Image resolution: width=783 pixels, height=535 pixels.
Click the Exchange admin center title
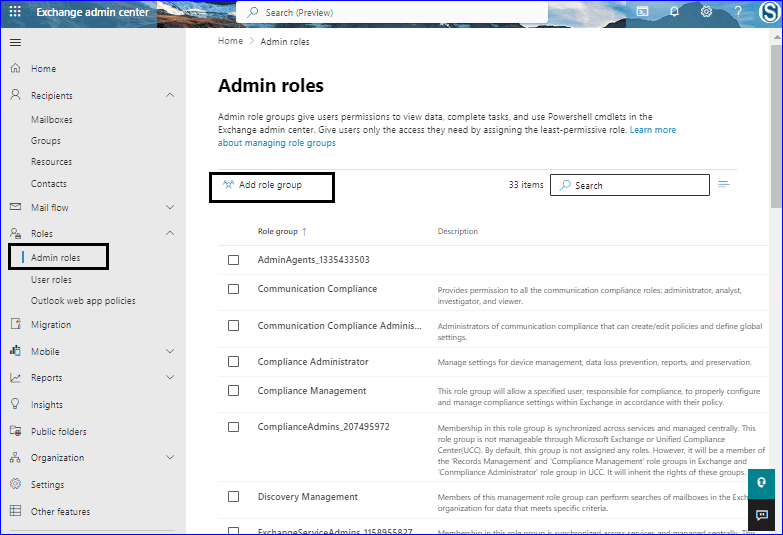pyautogui.click(x=92, y=12)
